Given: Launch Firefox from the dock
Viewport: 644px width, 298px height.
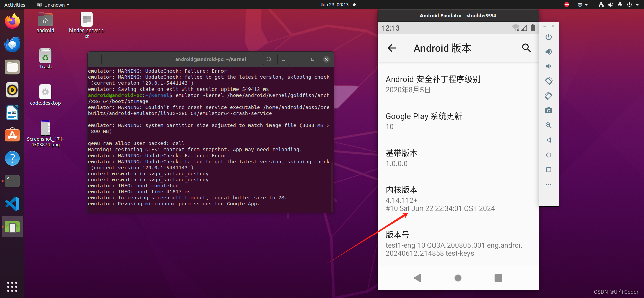Looking at the screenshot, I should tap(12, 21).
